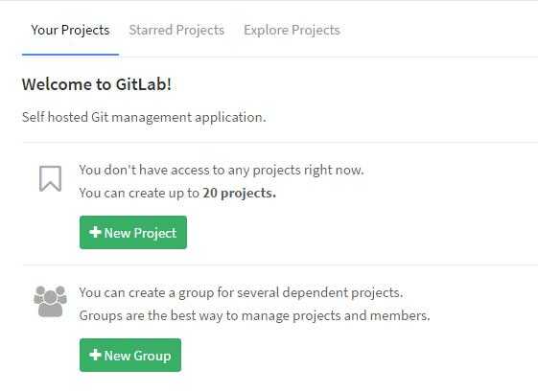Click the blue underline below Your Projects

coord(70,55)
